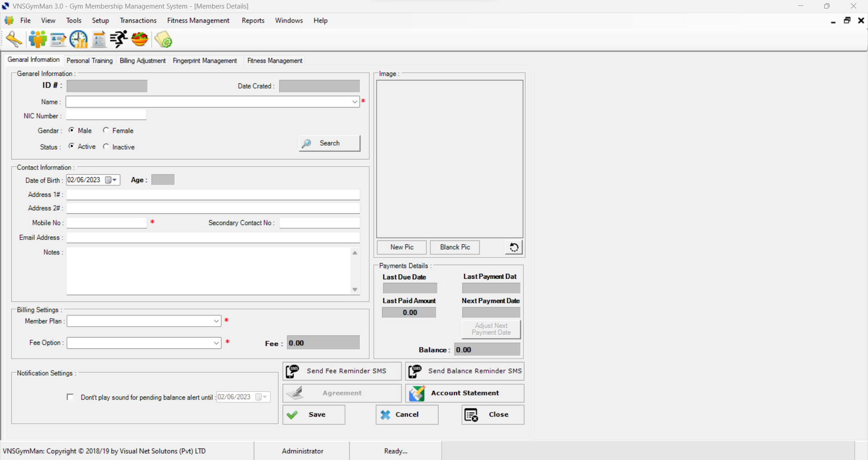Viewport: 868px width, 460px height.
Task: Open the notes with gear settings icon
Action: (x=163, y=40)
